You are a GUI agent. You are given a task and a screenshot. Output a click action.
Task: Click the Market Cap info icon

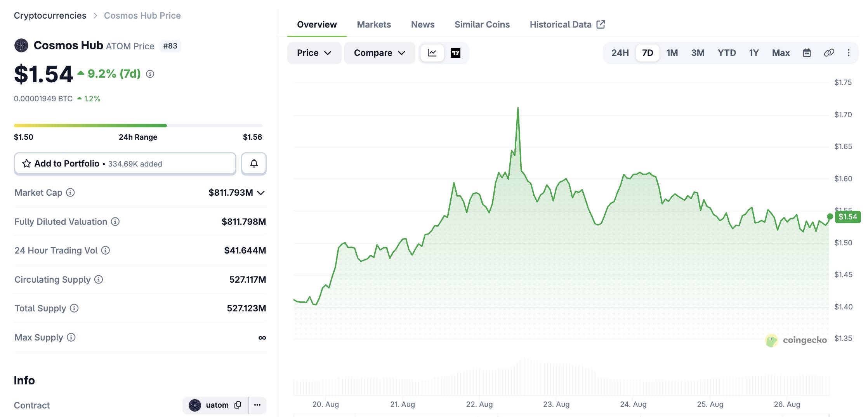70,193
